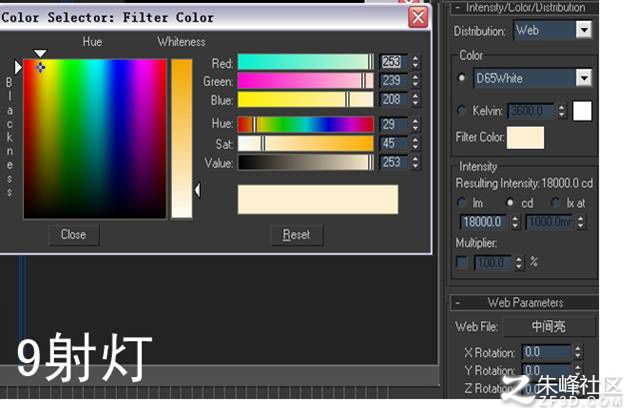Viewport: 634px width, 417px height.
Task: Collapse the Intensity/Color/Distribution rollout
Action: pyautogui.click(x=525, y=8)
